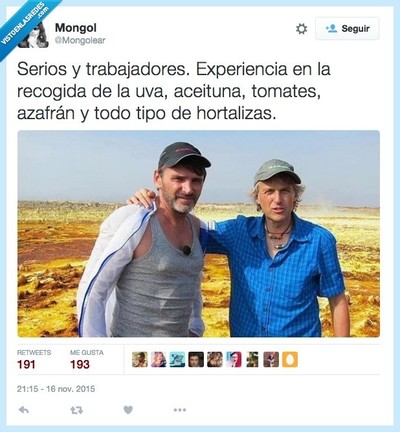Open the attached photo of two men
The image size is (400, 432).
click(x=198, y=234)
